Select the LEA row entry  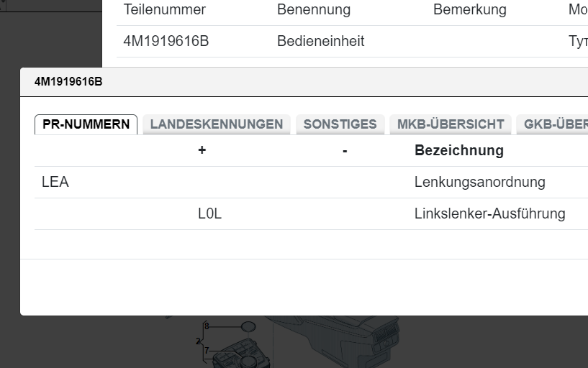[55, 183]
